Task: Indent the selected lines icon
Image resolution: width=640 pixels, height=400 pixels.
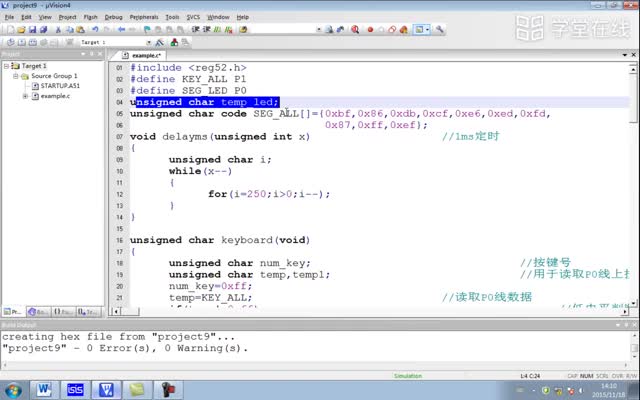Action: coord(196,29)
